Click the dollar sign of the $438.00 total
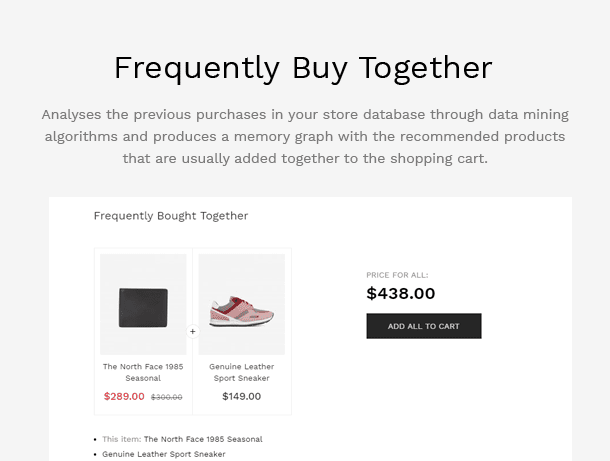The height and width of the screenshot is (461, 610). tap(371, 294)
